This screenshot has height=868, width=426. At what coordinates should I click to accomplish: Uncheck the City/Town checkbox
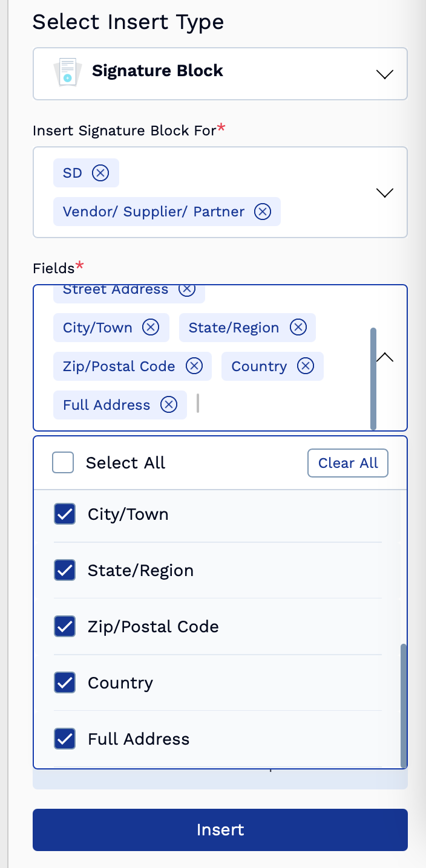pos(65,514)
